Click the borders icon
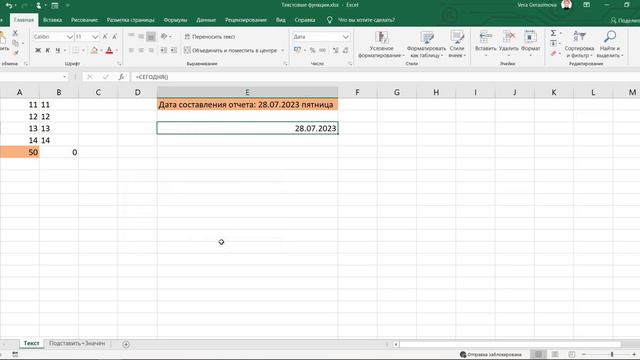 (76, 50)
